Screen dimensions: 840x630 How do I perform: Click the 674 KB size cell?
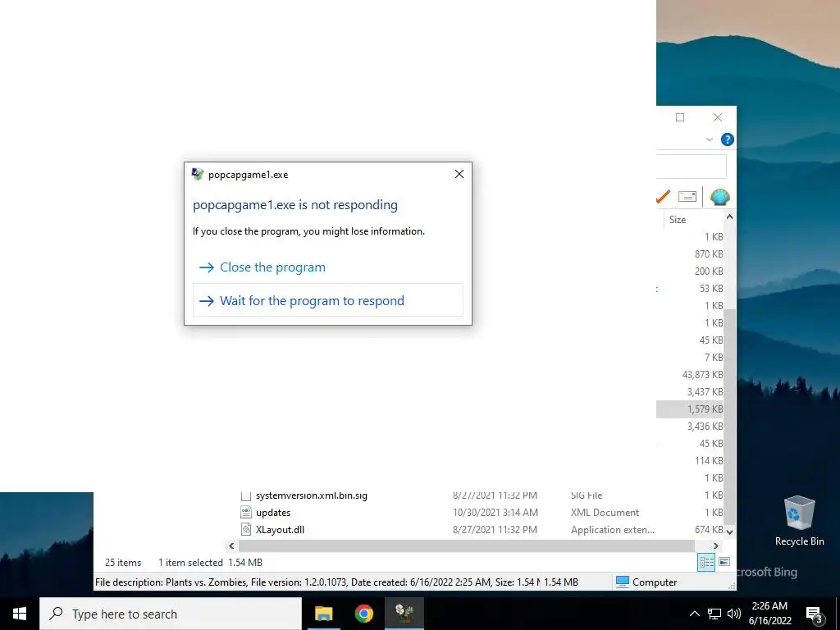coord(709,530)
